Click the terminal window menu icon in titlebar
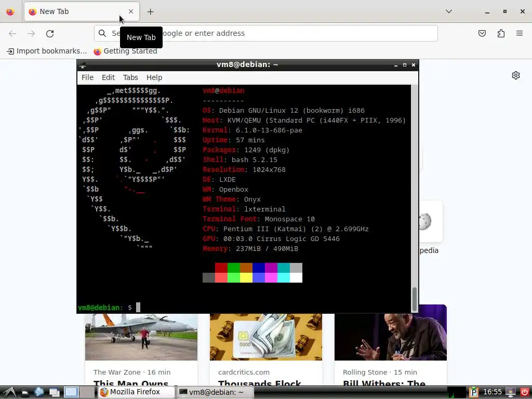The width and height of the screenshot is (532, 399). click(83, 65)
